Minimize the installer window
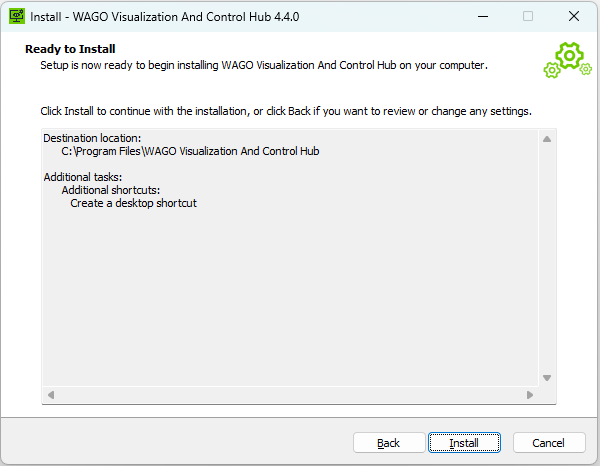Screen dimensions: 600x466 482,16
